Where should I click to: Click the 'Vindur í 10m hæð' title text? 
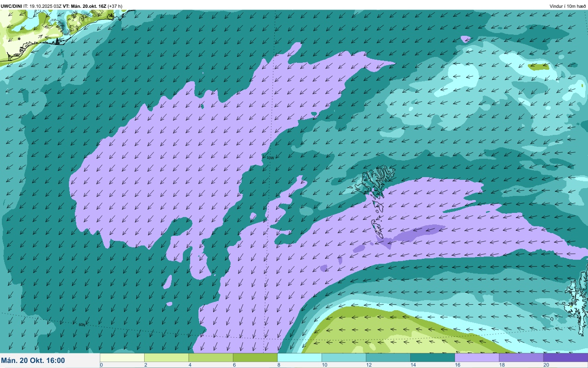(568, 6)
